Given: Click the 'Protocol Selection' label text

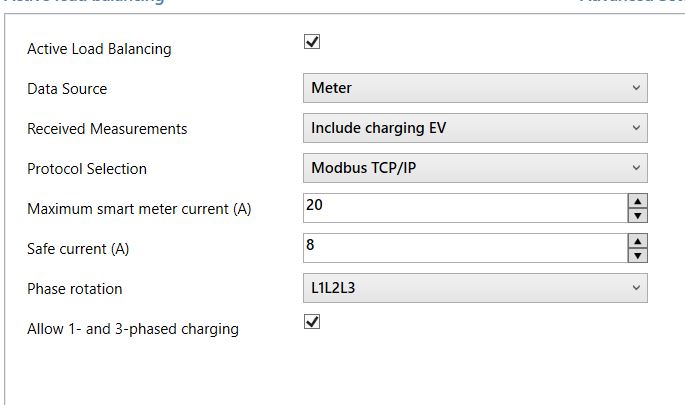Looking at the screenshot, I should [87, 169].
